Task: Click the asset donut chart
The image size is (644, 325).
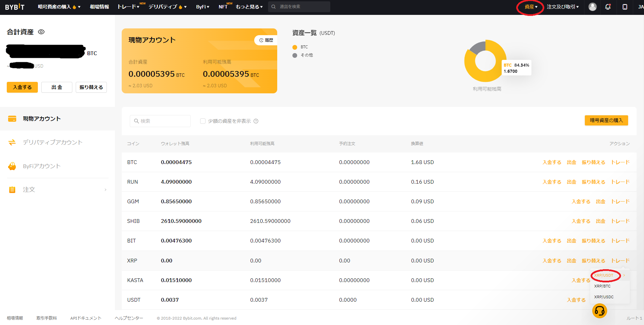Action: tap(485, 61)
